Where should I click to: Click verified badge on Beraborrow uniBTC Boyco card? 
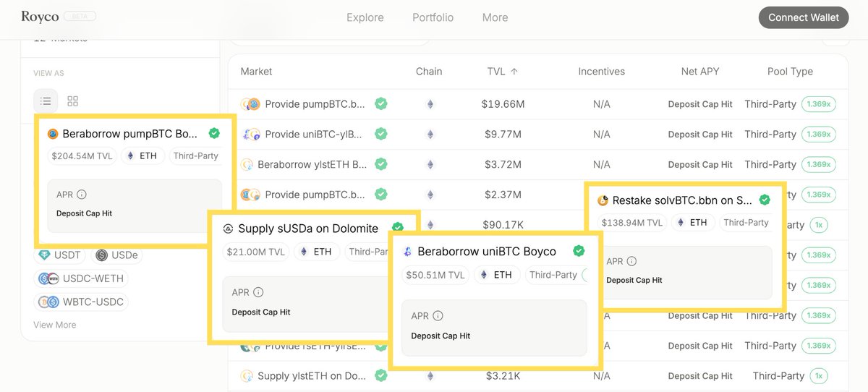[579, 251]
